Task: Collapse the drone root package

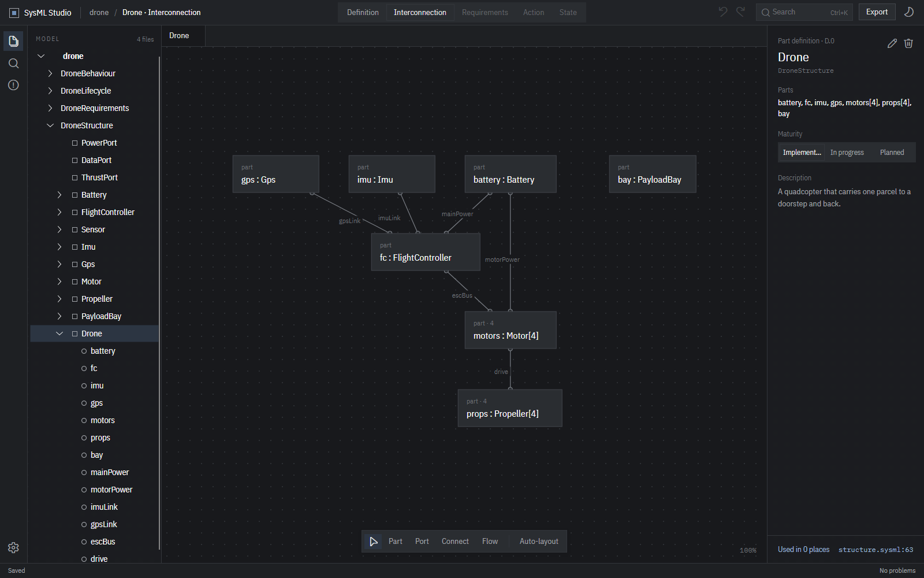Action: coord(41,56)
